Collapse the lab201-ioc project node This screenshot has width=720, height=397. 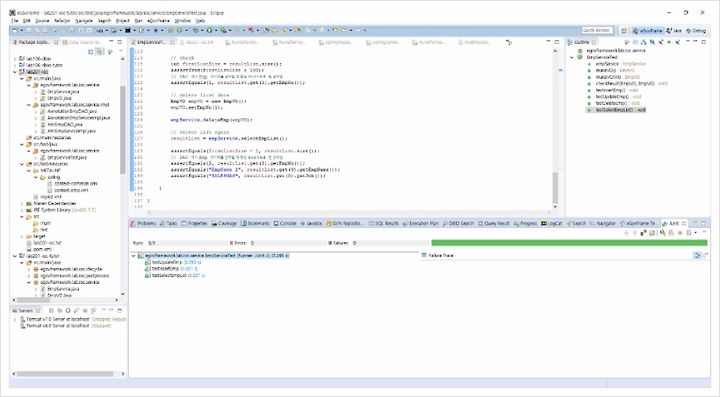click(x=15, y=72)
